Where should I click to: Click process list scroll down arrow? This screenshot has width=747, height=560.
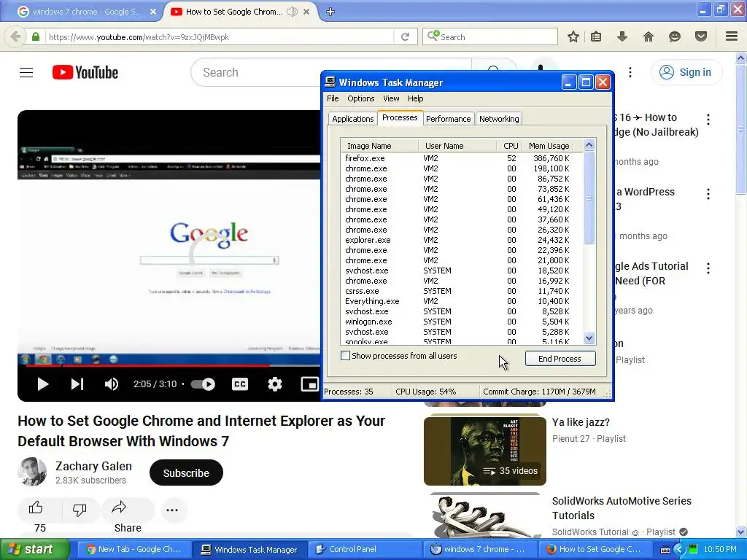pyautogui.click(x=589, y=338)
